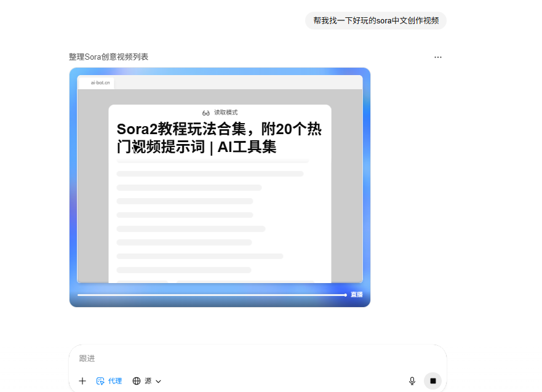Toggle 代理 agent mode on
The width and height of the screenshot is (542, 392).
click(110, 381)
